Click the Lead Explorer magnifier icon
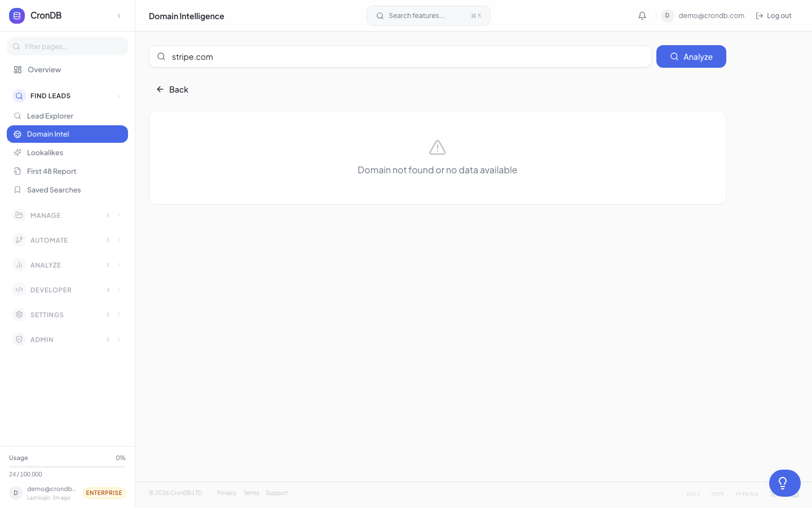The width and height of the screenshot is (812, 508). coord(17,116)
